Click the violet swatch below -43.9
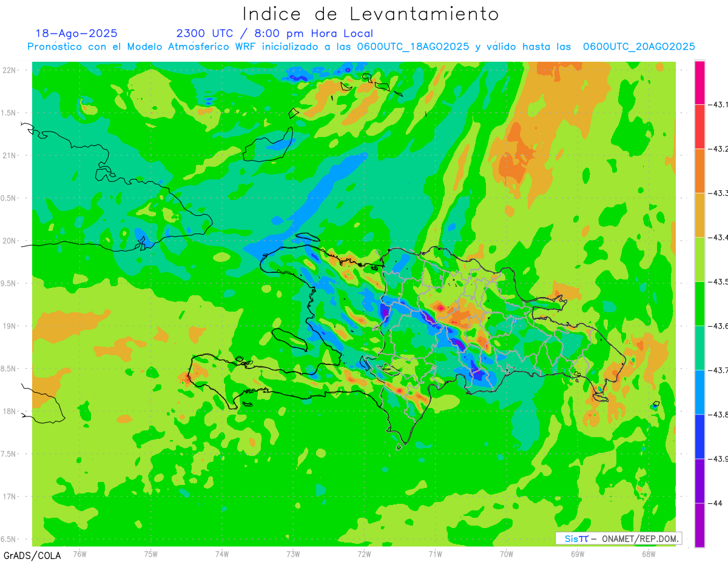Screen dimensions: 728x562 pos(699,481)
